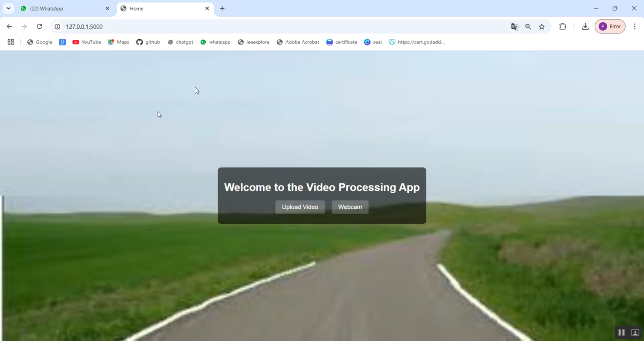644x341 pixels.
Task: Open a new browser tab
Action: point(222,9)
